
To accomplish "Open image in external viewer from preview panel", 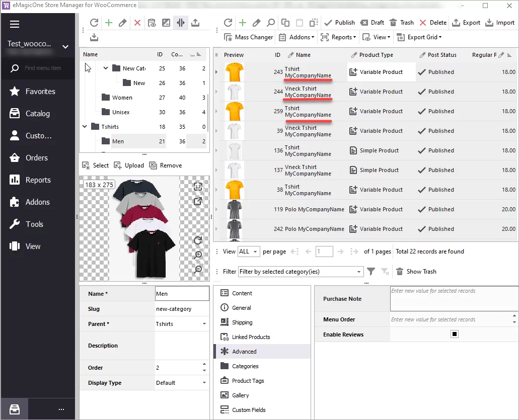I will [198, 200].
